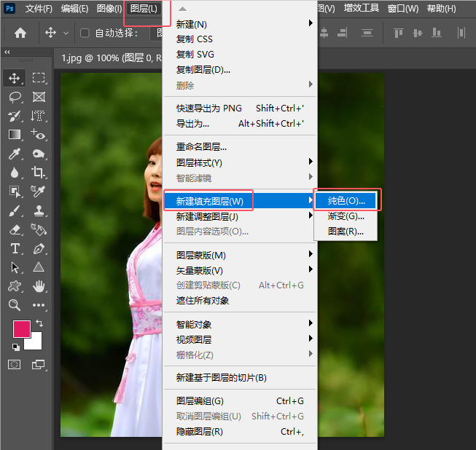Select the Eraser tool
Viewport: 476px width, 450px height.
pos(15,229)
